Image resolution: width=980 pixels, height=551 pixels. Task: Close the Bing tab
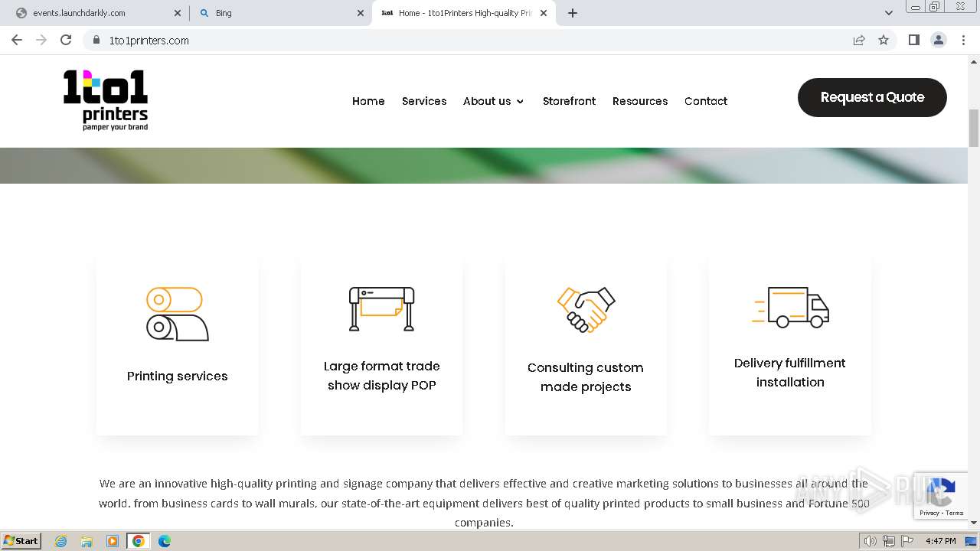(361, 13)
